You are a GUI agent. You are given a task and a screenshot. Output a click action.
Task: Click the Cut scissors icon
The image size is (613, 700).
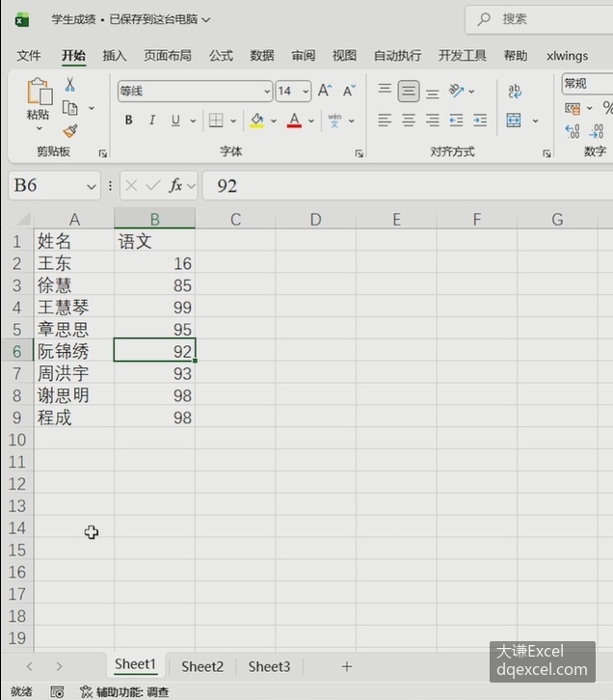click(70, 84)
